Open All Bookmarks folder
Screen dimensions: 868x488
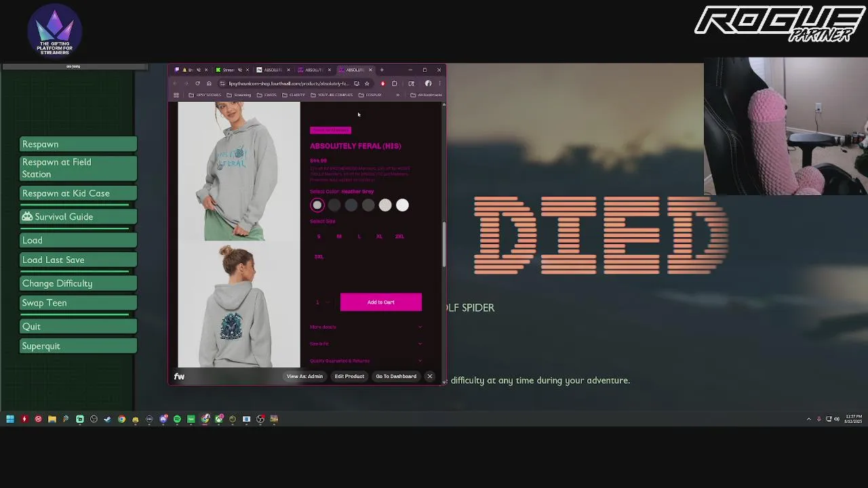(427, 95)
